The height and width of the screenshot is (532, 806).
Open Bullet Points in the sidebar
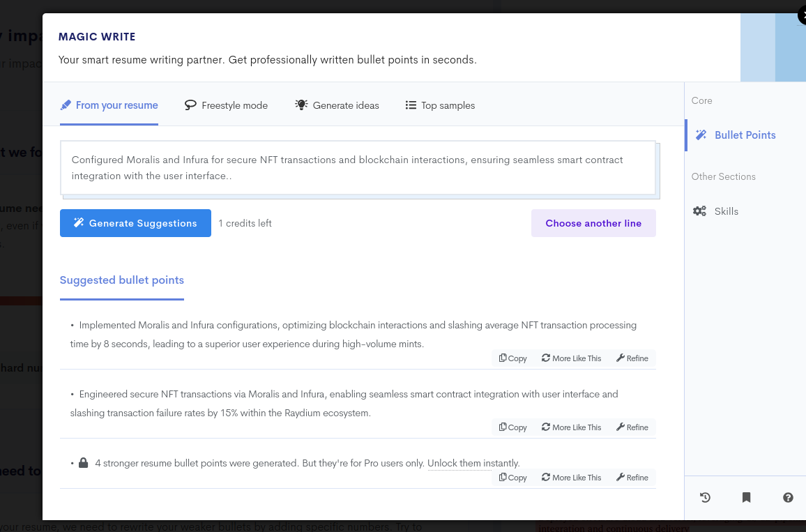(745, 135)
